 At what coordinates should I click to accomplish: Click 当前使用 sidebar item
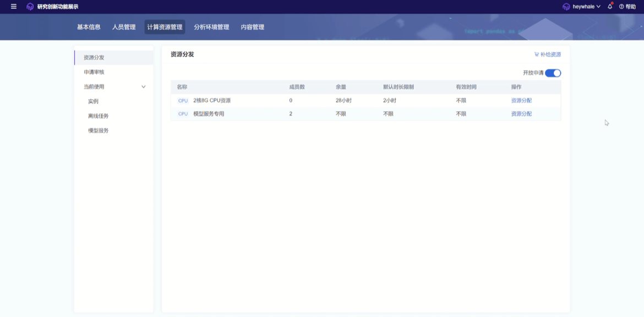point(94,86)
